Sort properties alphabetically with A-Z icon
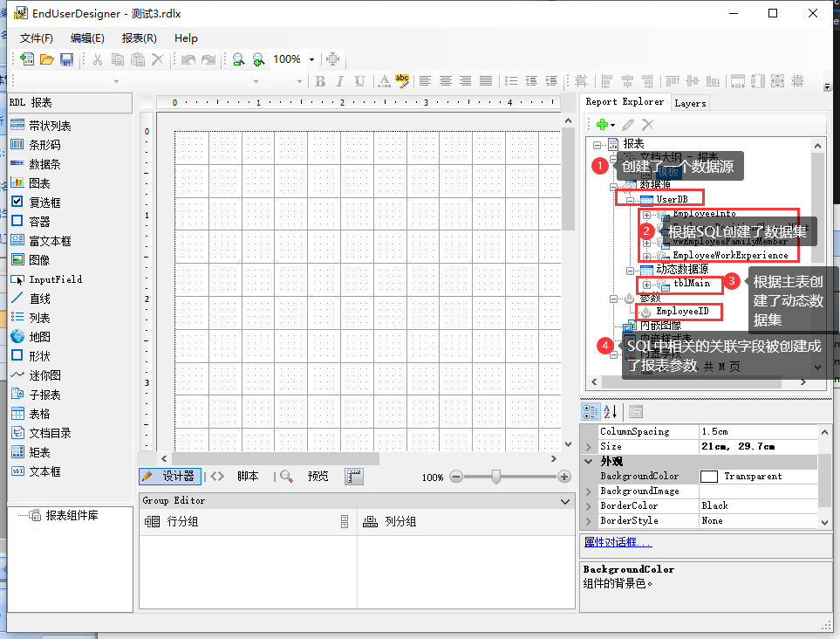Image resolution: width=840 pixels, height=639 pixels. [x=611, y=412]
